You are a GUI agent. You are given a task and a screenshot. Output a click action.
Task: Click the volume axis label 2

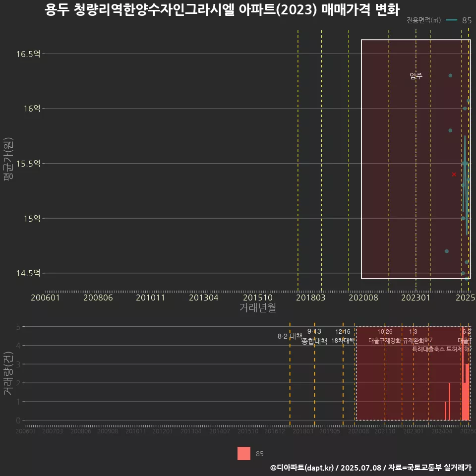[x=18, y=383]
